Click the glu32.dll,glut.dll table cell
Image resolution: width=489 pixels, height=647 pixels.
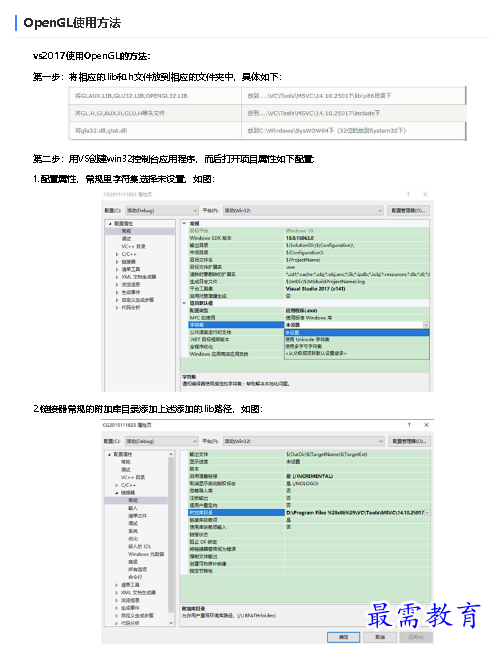coord(155,130)
